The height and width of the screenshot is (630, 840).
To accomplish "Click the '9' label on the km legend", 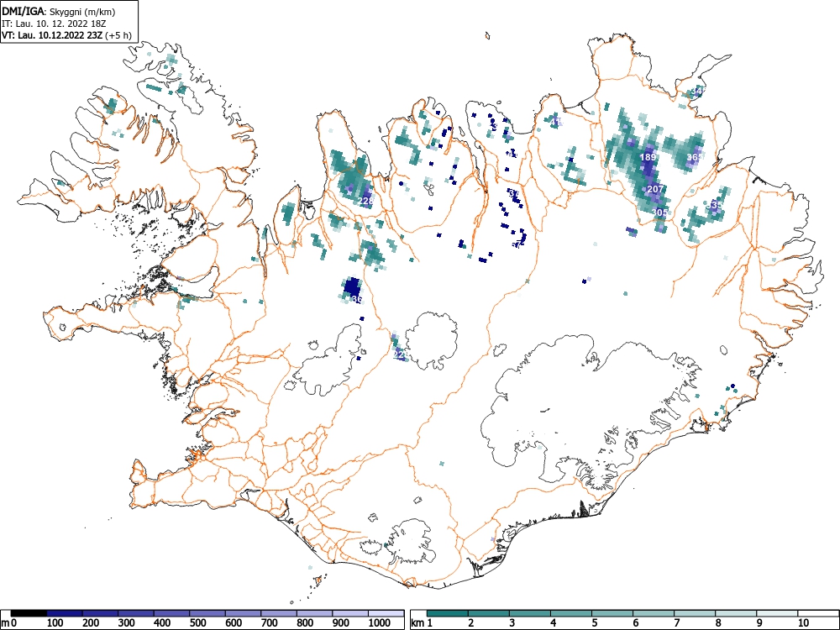I will tap(759, 622).
